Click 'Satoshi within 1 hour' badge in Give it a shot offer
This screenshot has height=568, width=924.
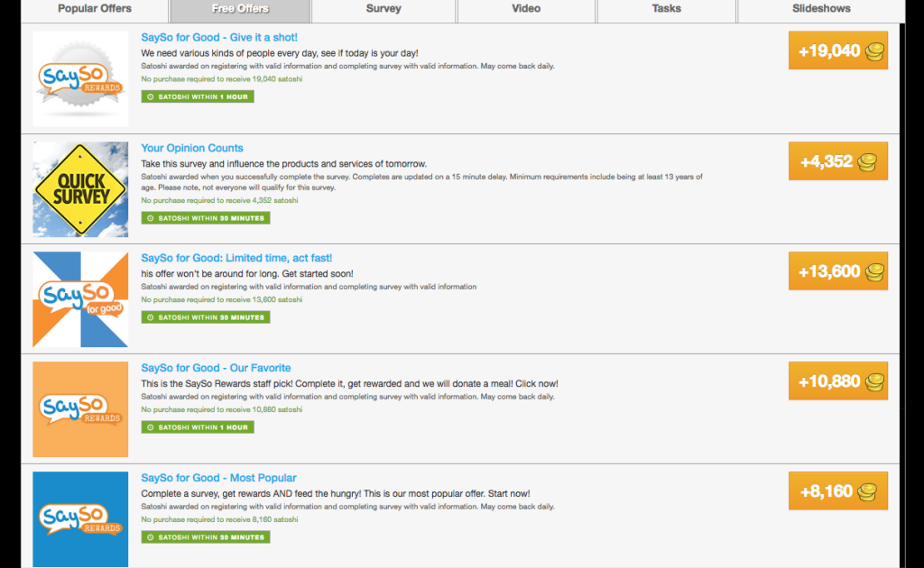coord(198,96)
